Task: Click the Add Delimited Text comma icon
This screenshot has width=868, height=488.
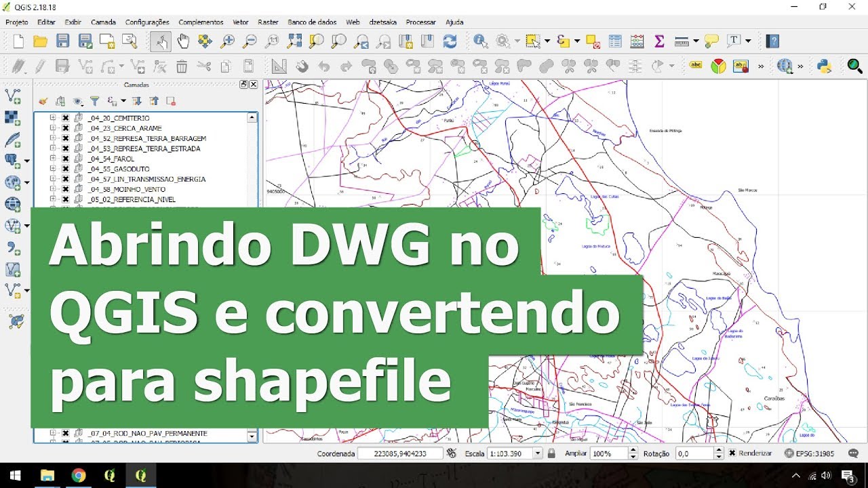Action: 12,247
